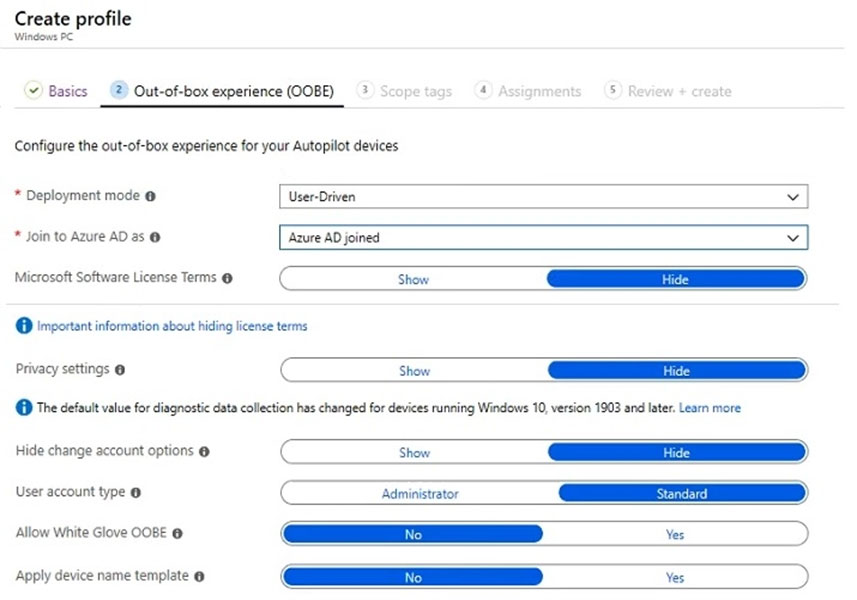Set Privacy settings to Show
This screenshot has height=600, width=857.
pos(414,371)
